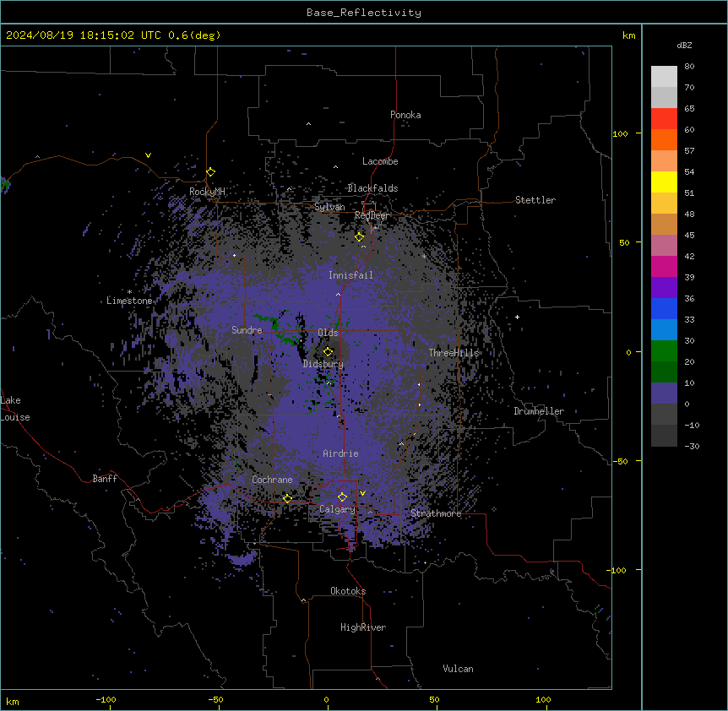Select the Vulcan label

(x=458, y=669)
